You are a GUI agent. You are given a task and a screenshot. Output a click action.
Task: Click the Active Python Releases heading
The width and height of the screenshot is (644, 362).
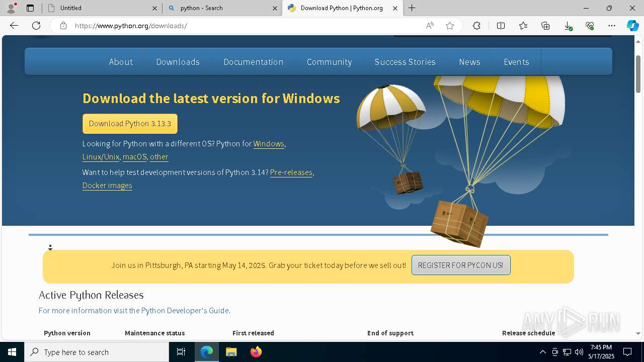point(91,295)
